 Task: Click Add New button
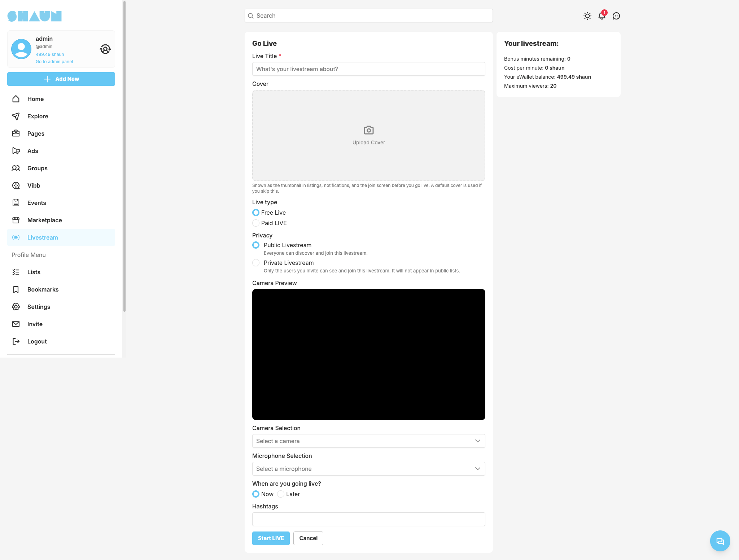pyautogui.click(x=61, y=79)
